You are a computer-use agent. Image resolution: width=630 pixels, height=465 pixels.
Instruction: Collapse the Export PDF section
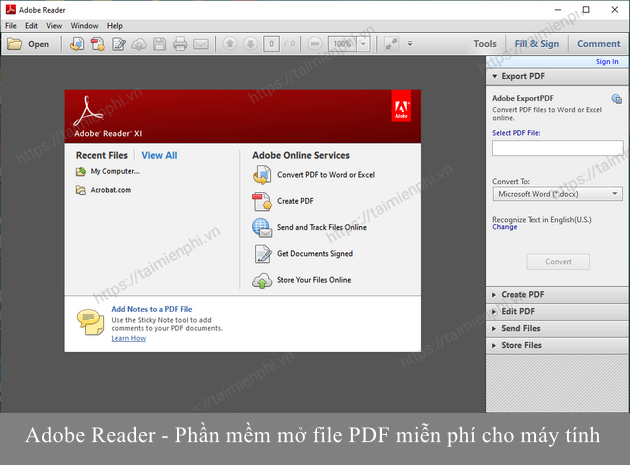coord(558,76)
